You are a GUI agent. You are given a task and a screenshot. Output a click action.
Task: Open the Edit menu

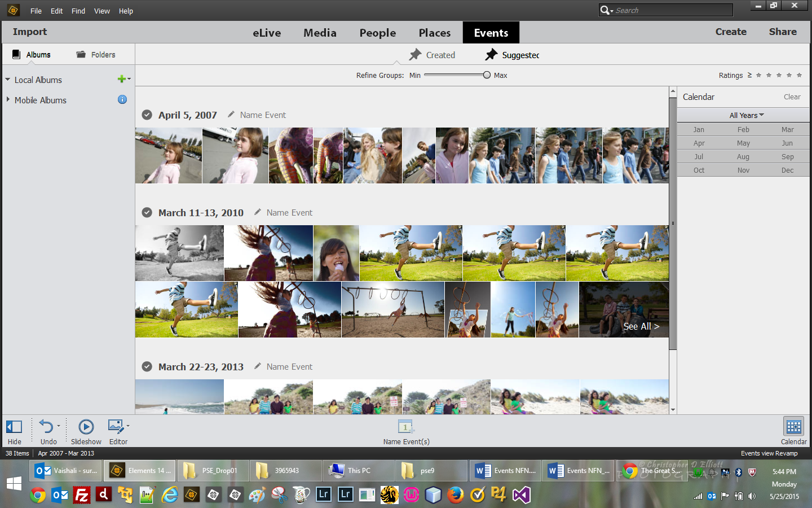pos(56,11)
